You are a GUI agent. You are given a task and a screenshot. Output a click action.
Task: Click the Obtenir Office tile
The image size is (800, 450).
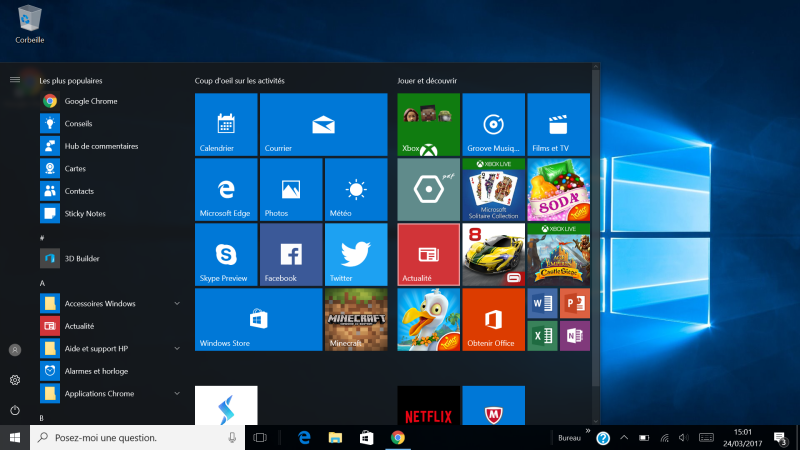point(492,320)
